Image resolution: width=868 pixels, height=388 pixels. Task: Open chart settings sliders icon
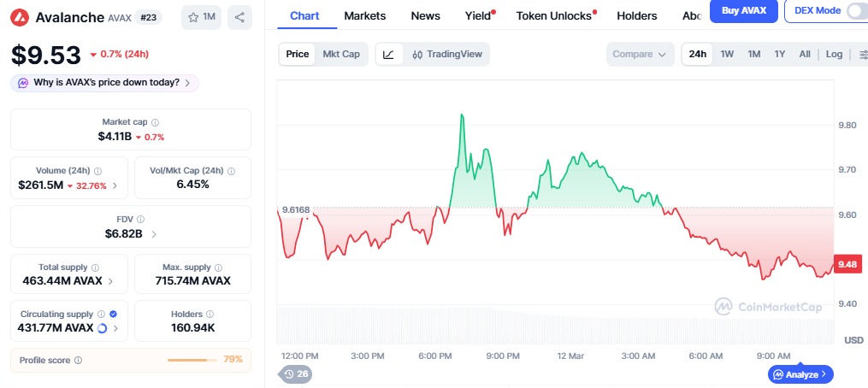click(859, 55)
